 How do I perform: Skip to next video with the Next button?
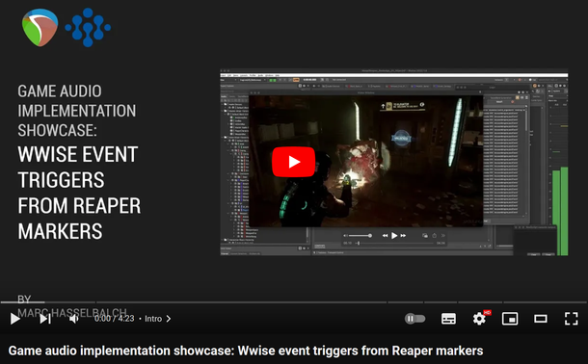point(45,319)
